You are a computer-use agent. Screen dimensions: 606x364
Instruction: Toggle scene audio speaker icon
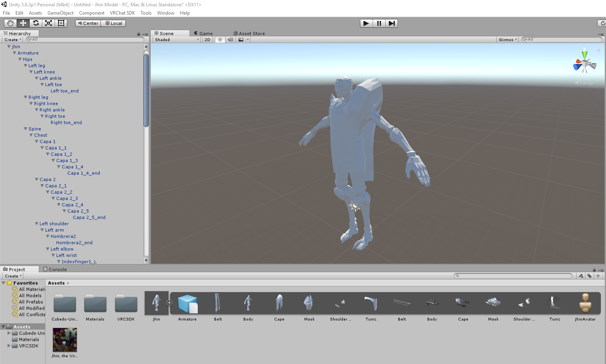click(x=230, y=40)
